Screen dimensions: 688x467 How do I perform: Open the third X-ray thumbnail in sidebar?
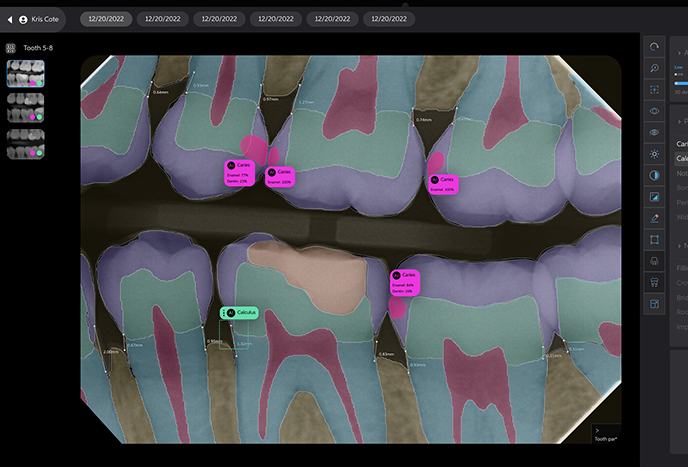pos(25,144)
